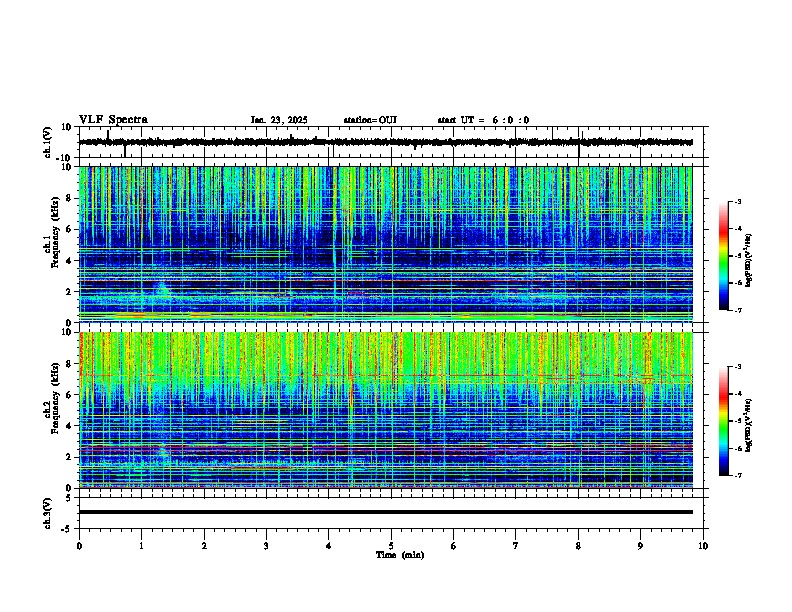Click the ch.3 flat black waveform line
Viewport: 792px width, 612px height.
point(386,512)
